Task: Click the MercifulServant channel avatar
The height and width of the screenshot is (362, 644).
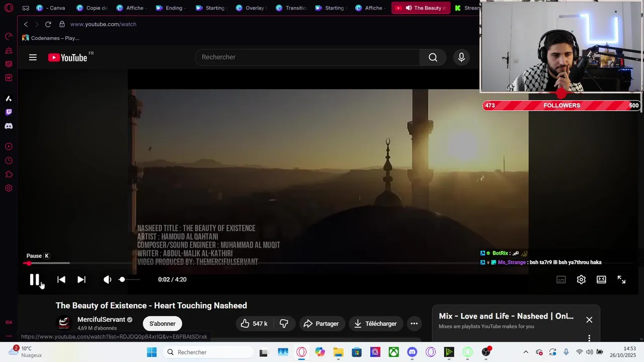Action: coord(64,323)
